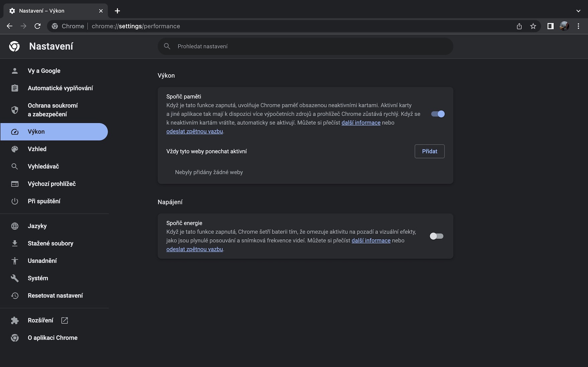Screen dimensions: 588x367
Task: Enable the Spořič energie toggle
Action: (436, 236)
